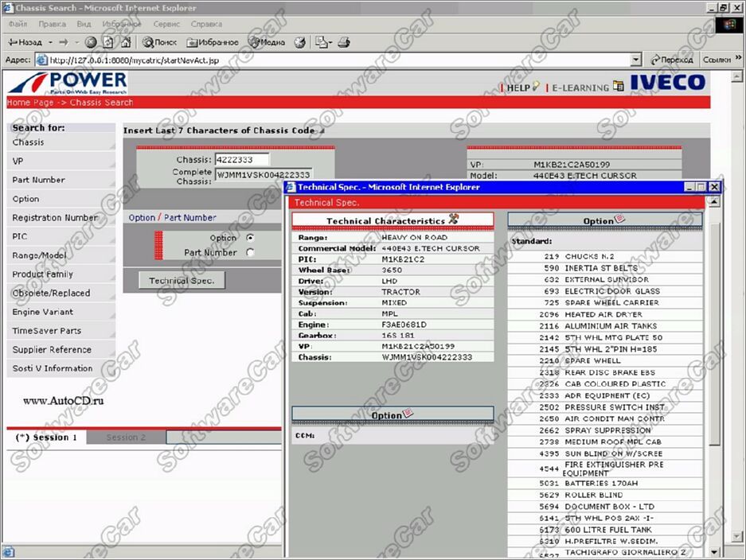Click the Print icon in toolbar
This screenshot has width=746, height=560.
coord(344,42)
